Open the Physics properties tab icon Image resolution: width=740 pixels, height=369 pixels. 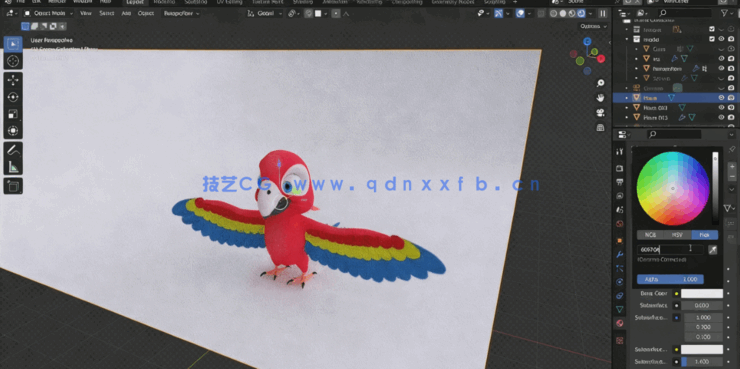click(620, 282)
